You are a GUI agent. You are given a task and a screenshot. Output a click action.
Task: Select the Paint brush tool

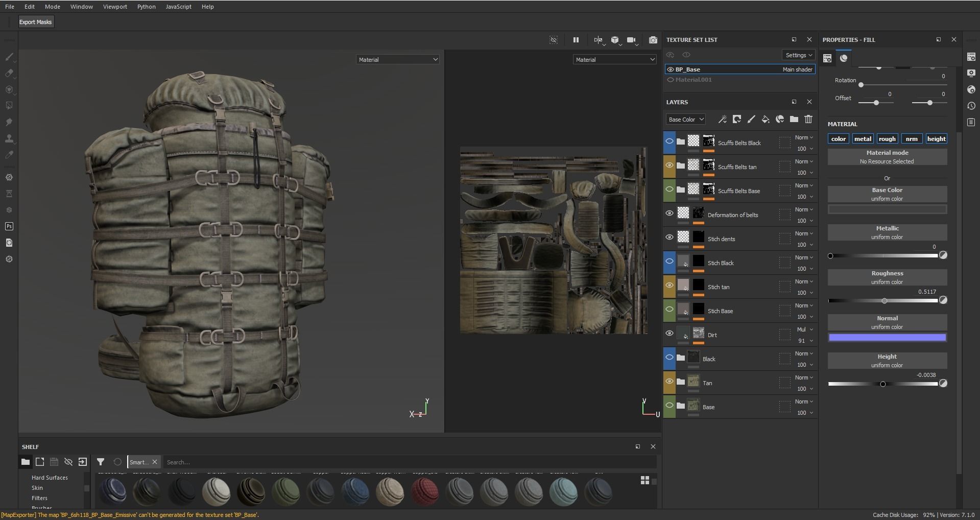(9, 57)
